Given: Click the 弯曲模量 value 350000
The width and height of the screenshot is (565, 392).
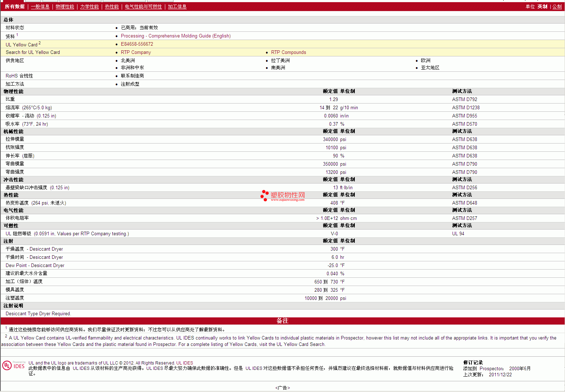Looking at the screenshot, I should pyautogui.click(x=330, y=164).
